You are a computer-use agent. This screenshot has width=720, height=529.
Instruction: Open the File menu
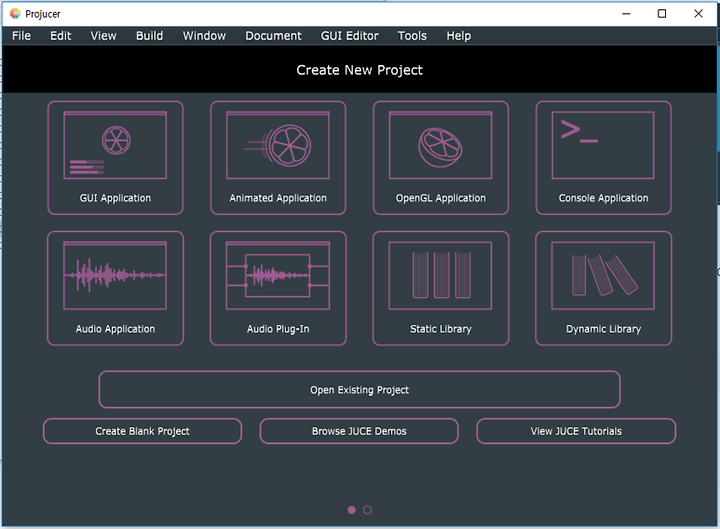(x=22, y=36)
